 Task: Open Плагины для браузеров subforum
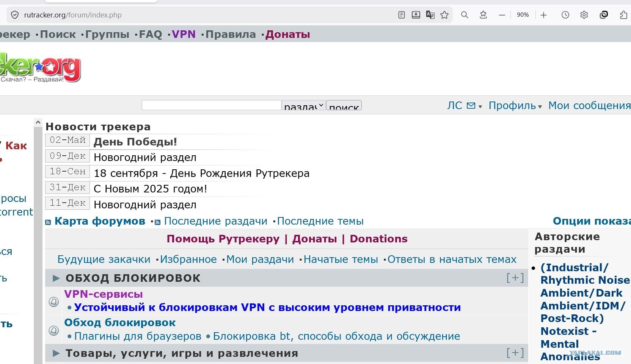(138, 336)
